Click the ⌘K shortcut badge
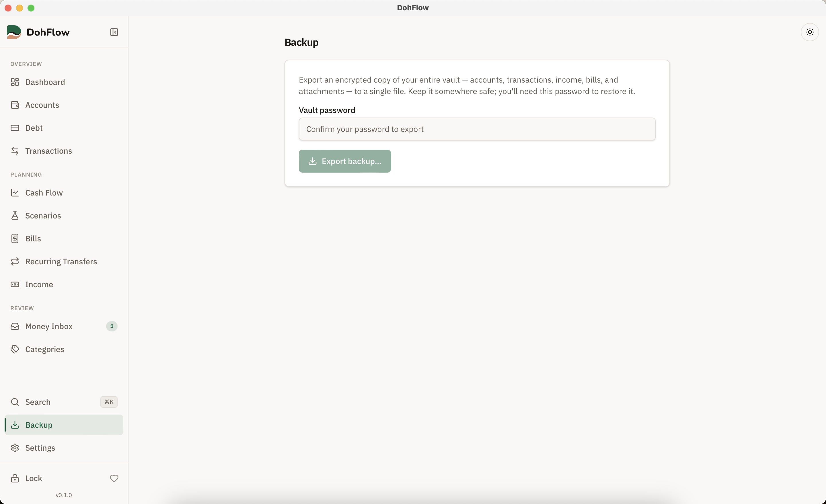The image size is (826, 504). click(x=109, y=402)
